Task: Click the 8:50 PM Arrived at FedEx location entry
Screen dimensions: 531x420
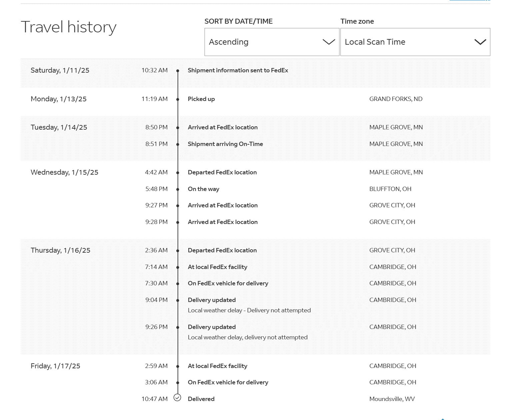Action: click(x=223, y=127)
